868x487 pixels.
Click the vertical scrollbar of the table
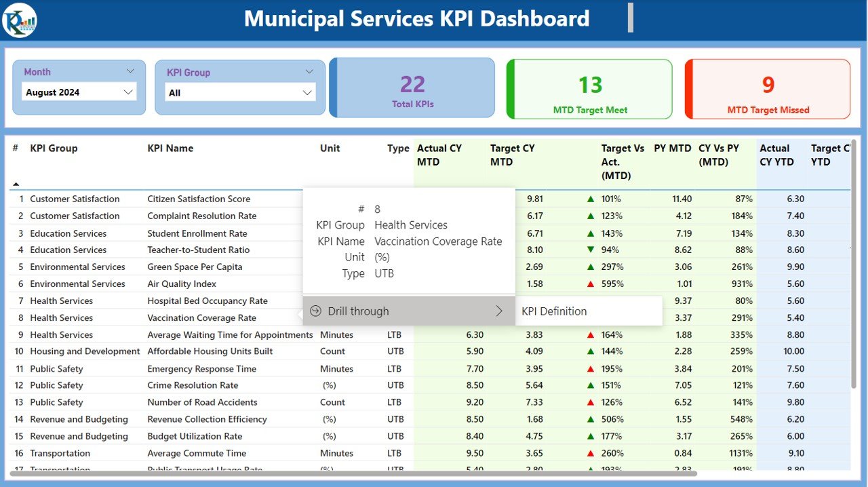tap(854, 265)
